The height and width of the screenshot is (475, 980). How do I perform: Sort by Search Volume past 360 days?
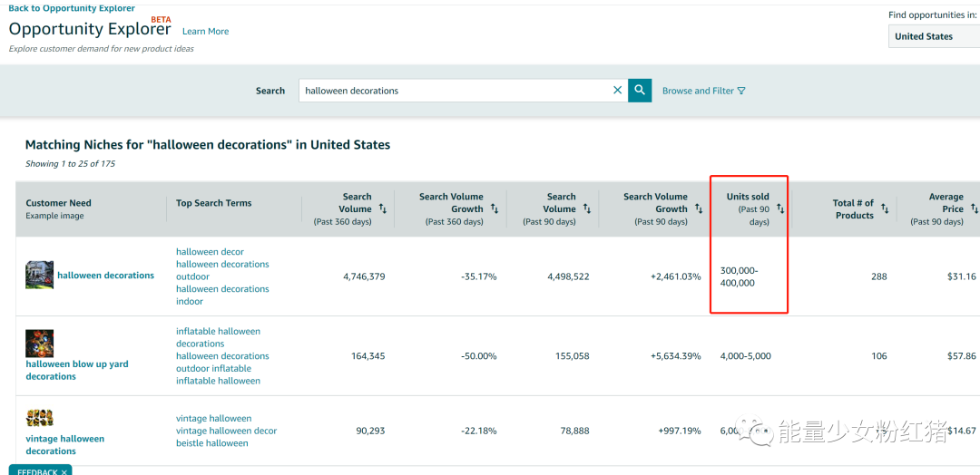383,208
